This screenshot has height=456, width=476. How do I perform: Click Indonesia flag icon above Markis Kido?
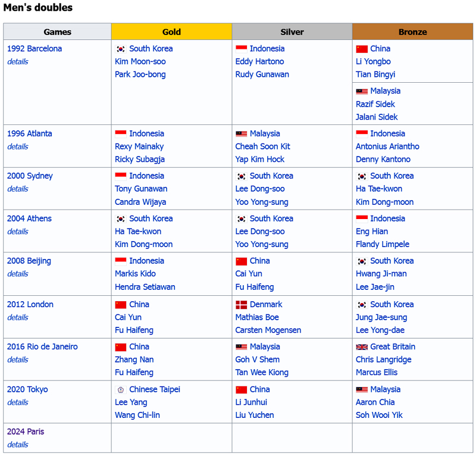click(x=121, y=261)
